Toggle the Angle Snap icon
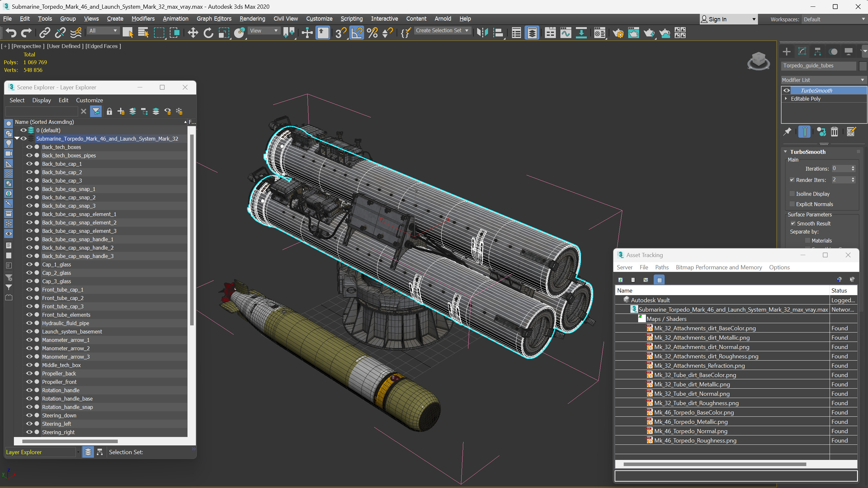The width and height of the screenshot is (868, 488). point(356,33)
